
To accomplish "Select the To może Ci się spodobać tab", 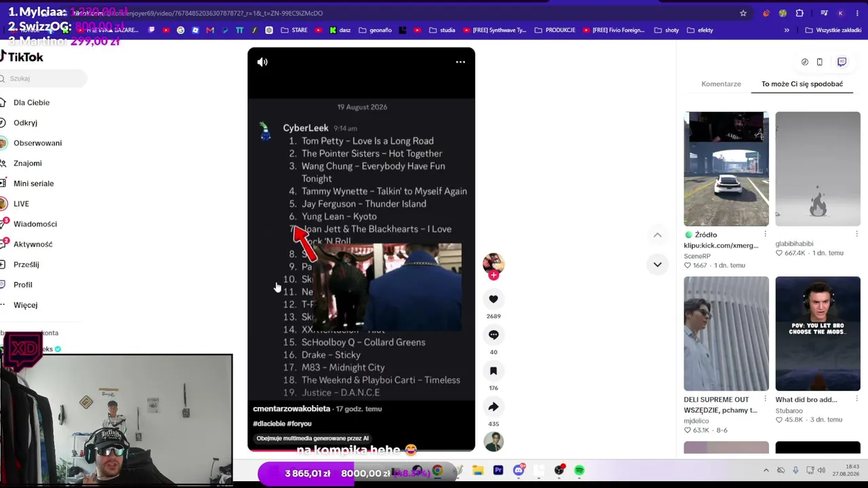I will click(802, 84).
